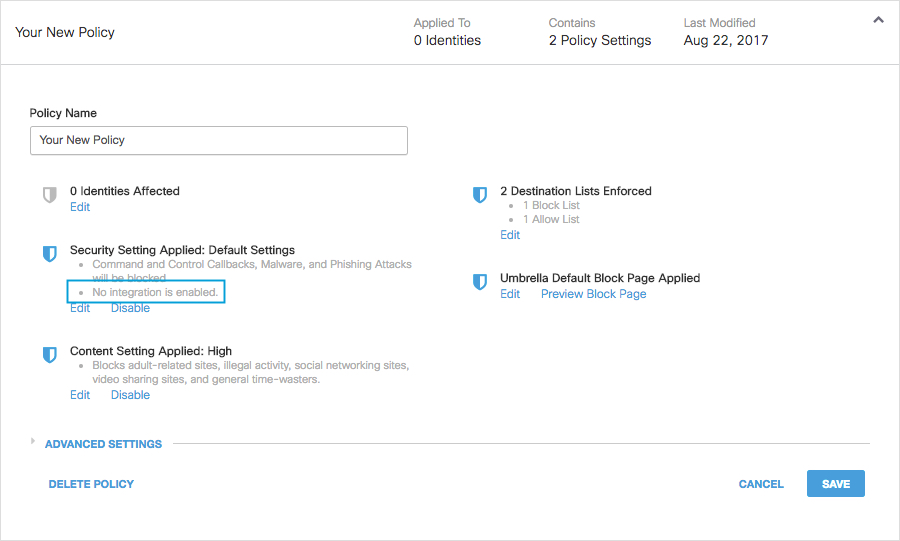The width and height of the screenshot is (900, 541).
Task: Click the shield beside Umbrella Default Block Page
Action: tap(480, 282)
